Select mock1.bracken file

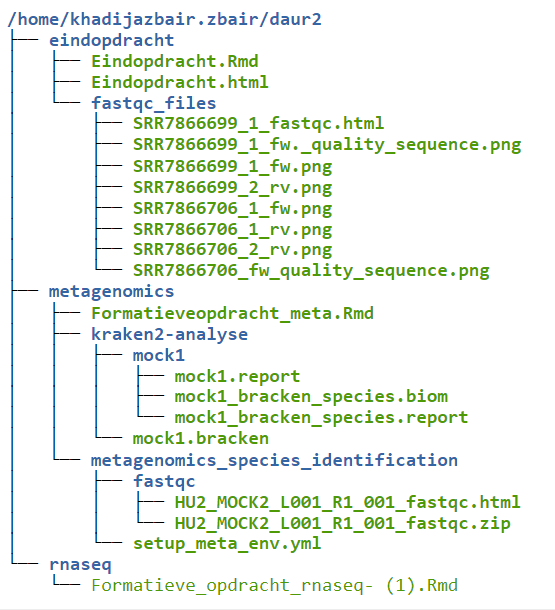201,438
